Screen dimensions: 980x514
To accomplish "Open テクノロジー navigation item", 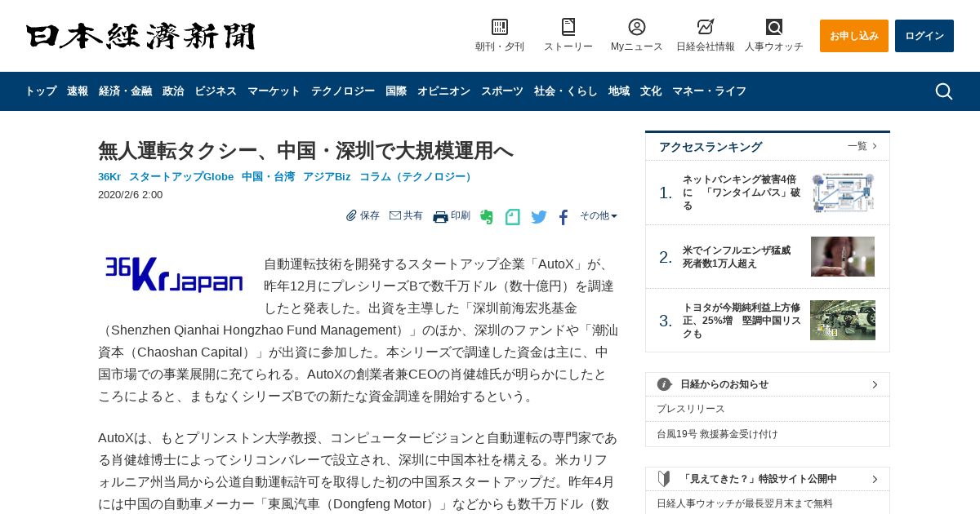I will tap(343, 91).
